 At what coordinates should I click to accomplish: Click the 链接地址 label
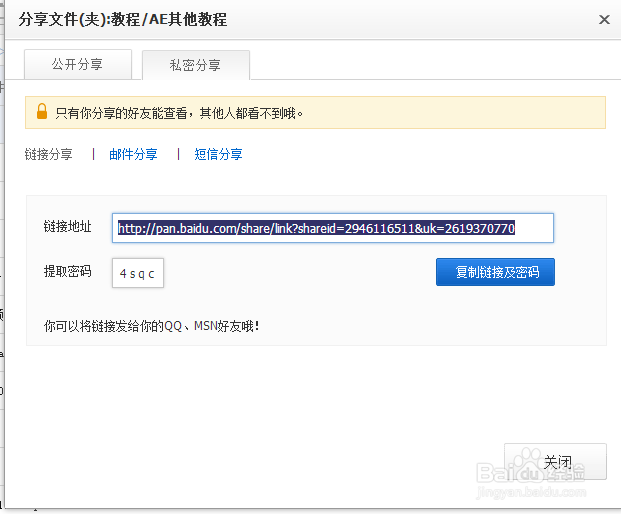pyautogui.click(x=67, y=227)
